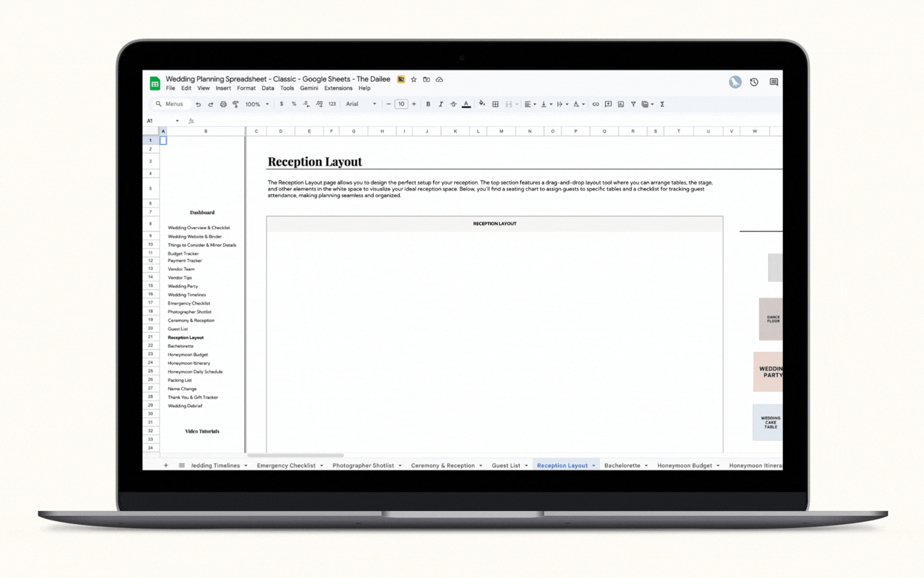This screenshot has height=578, width=924.
Task: Toggle strikethrough formatting
Action: tap(453, 105)
